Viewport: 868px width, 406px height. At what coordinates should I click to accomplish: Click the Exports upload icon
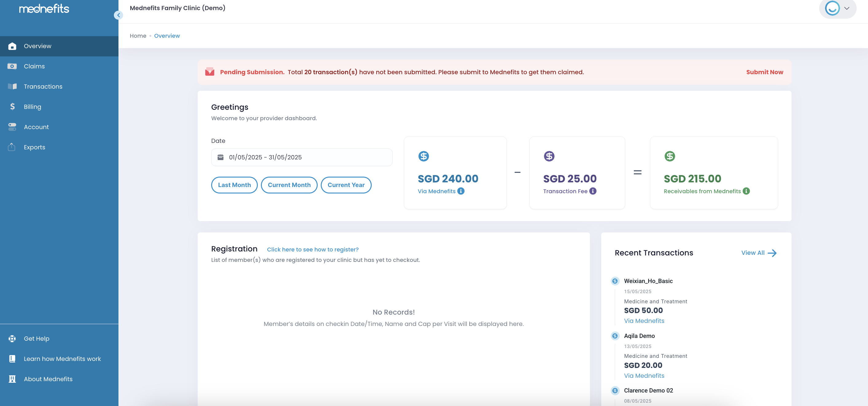pos(12,147)
